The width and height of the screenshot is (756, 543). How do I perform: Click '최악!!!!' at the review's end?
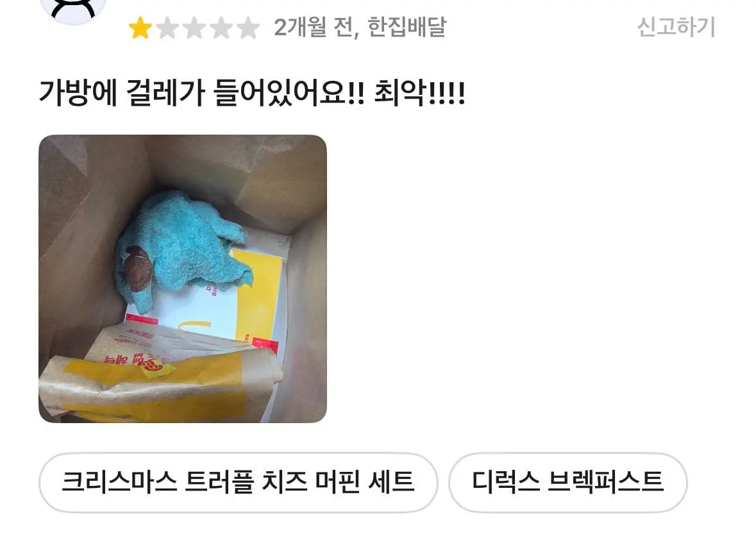419,92
